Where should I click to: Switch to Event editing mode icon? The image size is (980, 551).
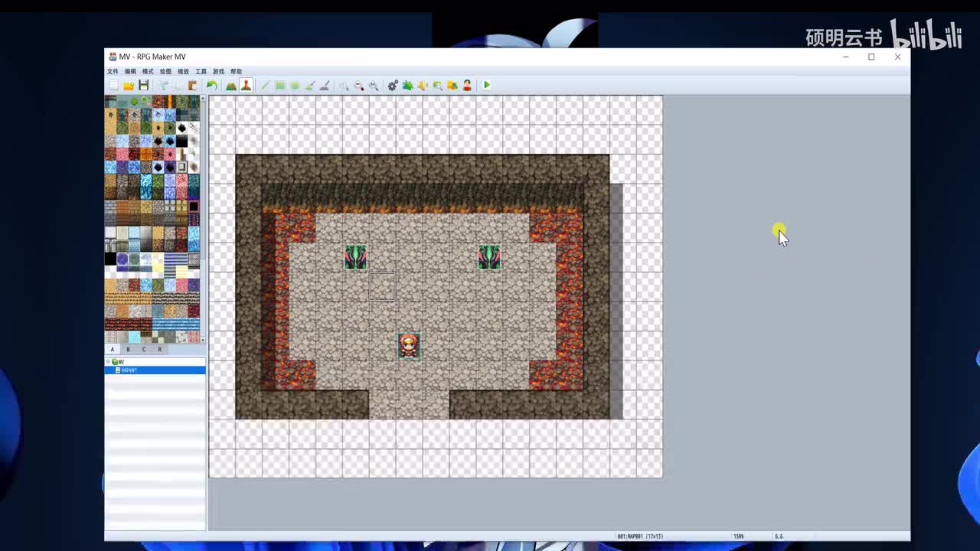(246, 86)
